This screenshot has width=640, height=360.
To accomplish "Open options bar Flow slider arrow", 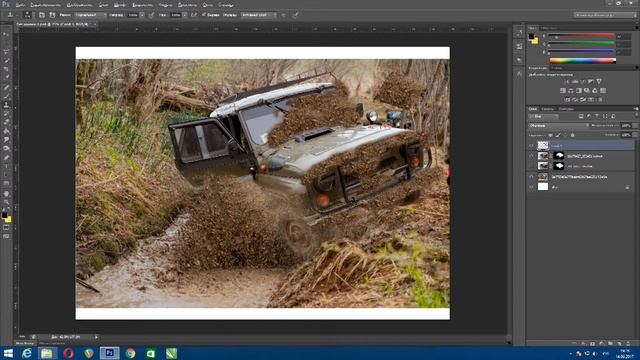I will click(185, 15).
